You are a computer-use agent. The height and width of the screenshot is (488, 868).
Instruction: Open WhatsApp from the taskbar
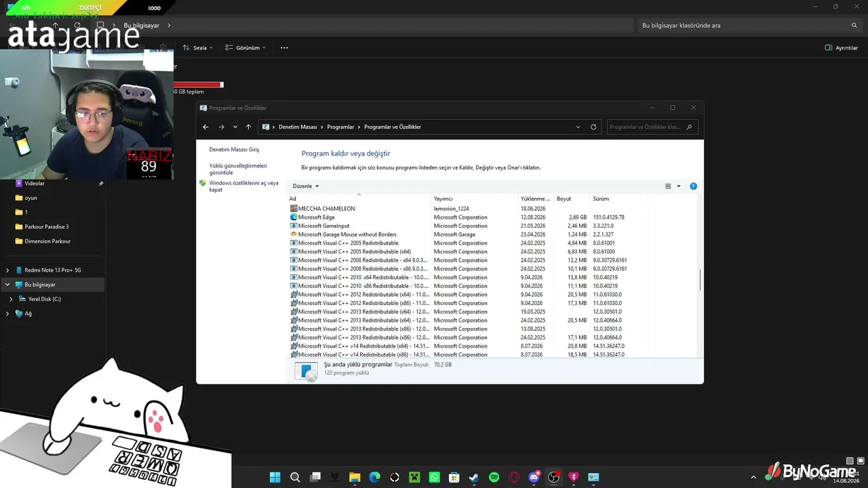[x=434, y=477]
